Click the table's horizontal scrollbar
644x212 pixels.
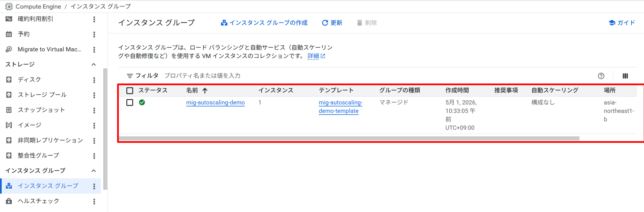tap(349, 138)
